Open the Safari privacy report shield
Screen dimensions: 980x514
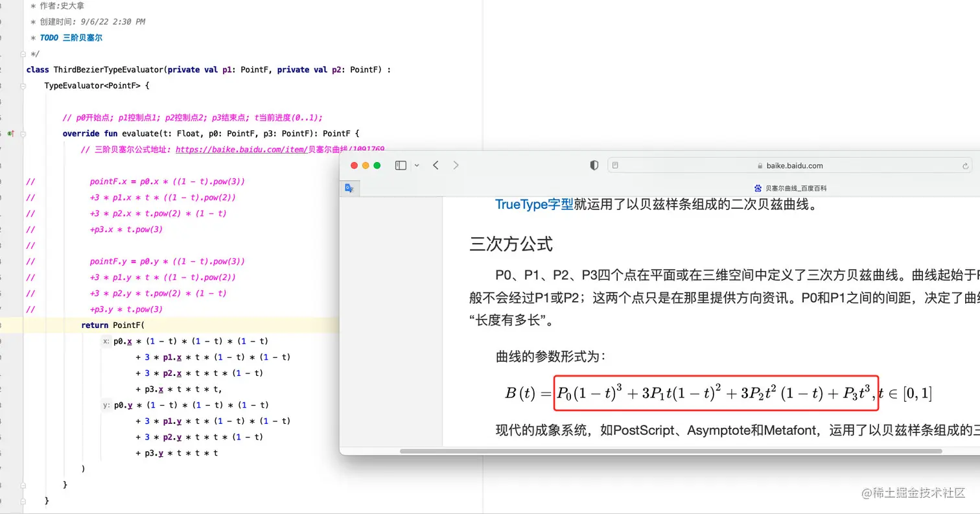point(594,165)
